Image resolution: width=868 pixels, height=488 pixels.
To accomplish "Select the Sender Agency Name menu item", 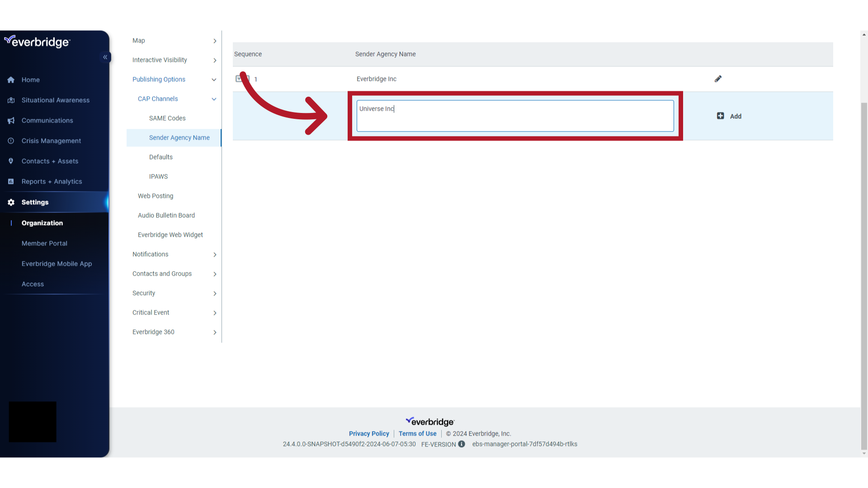I will 179,137.
